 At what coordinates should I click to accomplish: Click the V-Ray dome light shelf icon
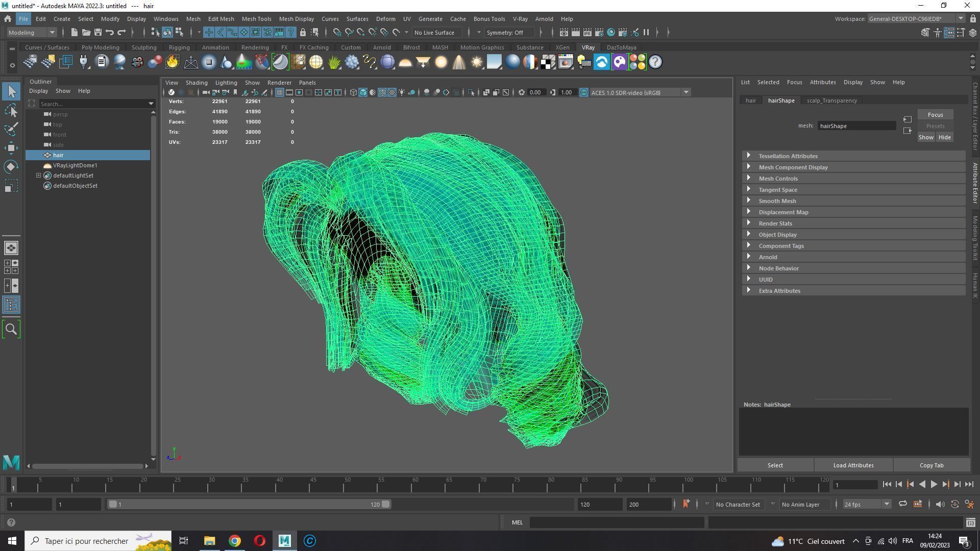(405, 62)
